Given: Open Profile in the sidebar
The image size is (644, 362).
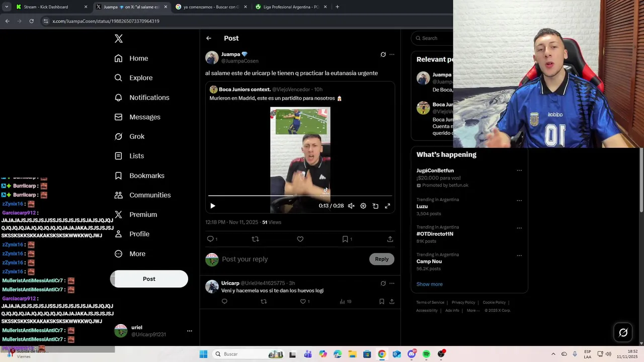Looking at the screenshot, I should 132,234.
